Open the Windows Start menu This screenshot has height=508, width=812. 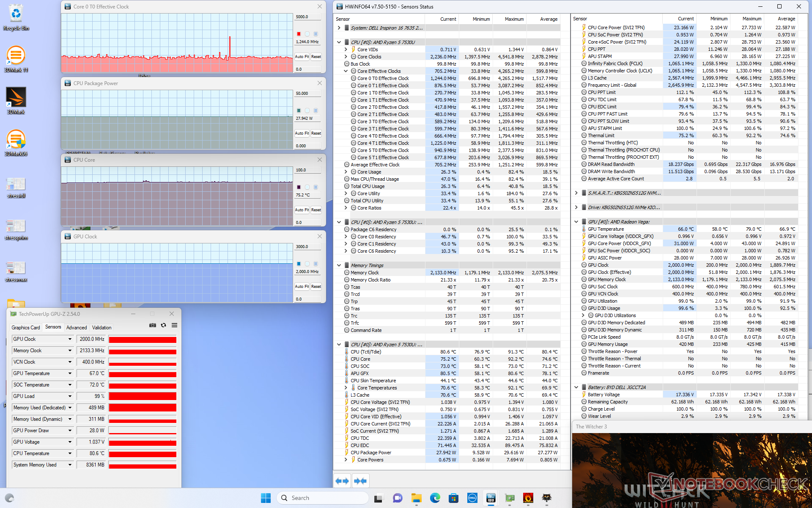point(266,498)
